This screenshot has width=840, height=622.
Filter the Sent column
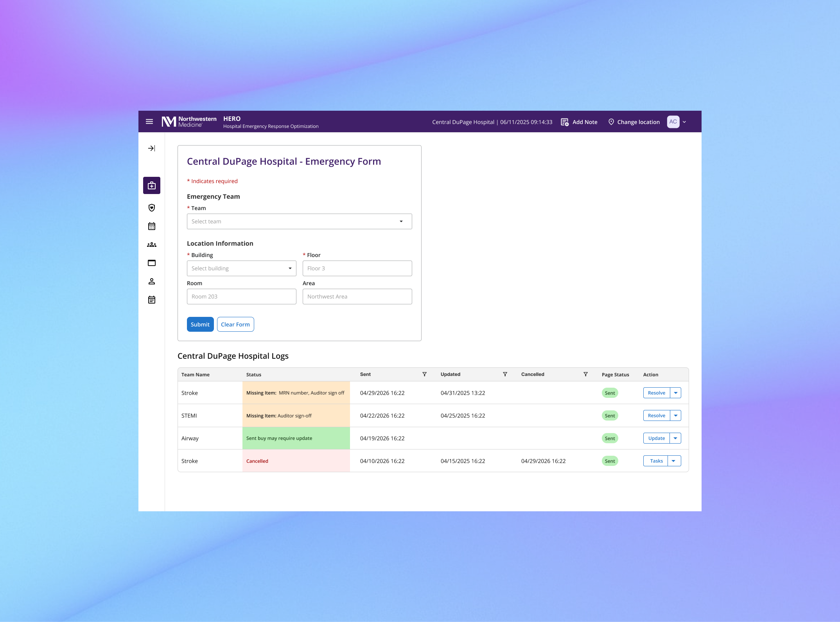[x=424, y=374]
